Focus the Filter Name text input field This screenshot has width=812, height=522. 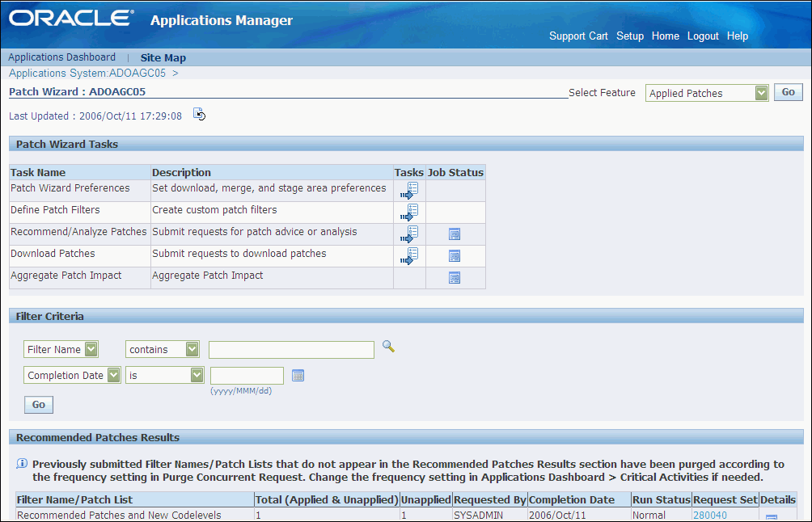click(291, 350)
